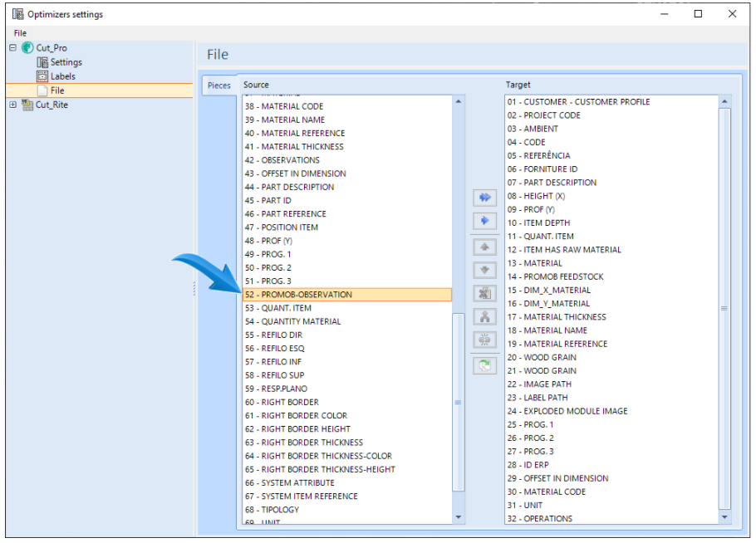Click the move down arrow button
Viewport: 756px width, 543px height.
tap(484, 270)
